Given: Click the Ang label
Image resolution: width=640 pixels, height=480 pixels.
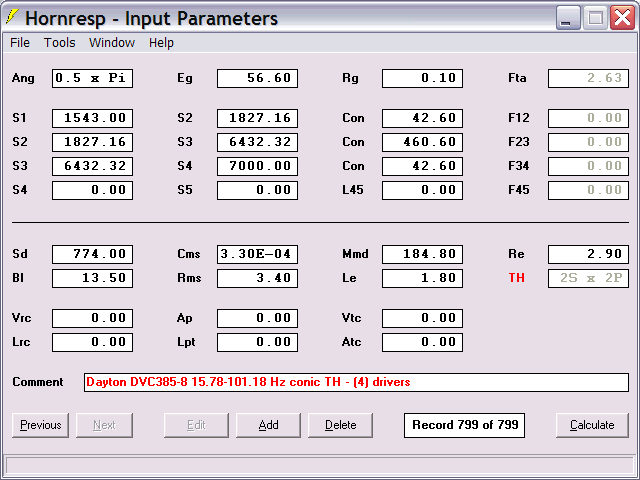Looking at the screenshot, I should 23,78.
